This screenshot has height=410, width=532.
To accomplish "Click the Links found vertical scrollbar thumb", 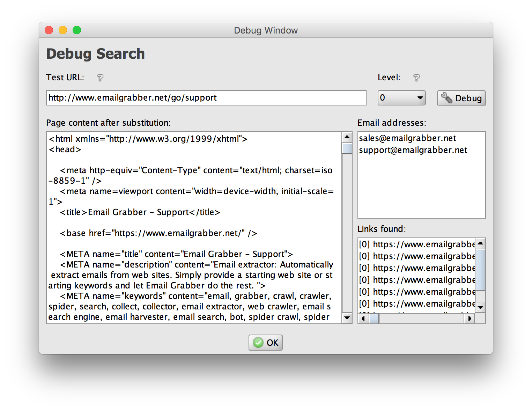I will click(x=480, y=270).
